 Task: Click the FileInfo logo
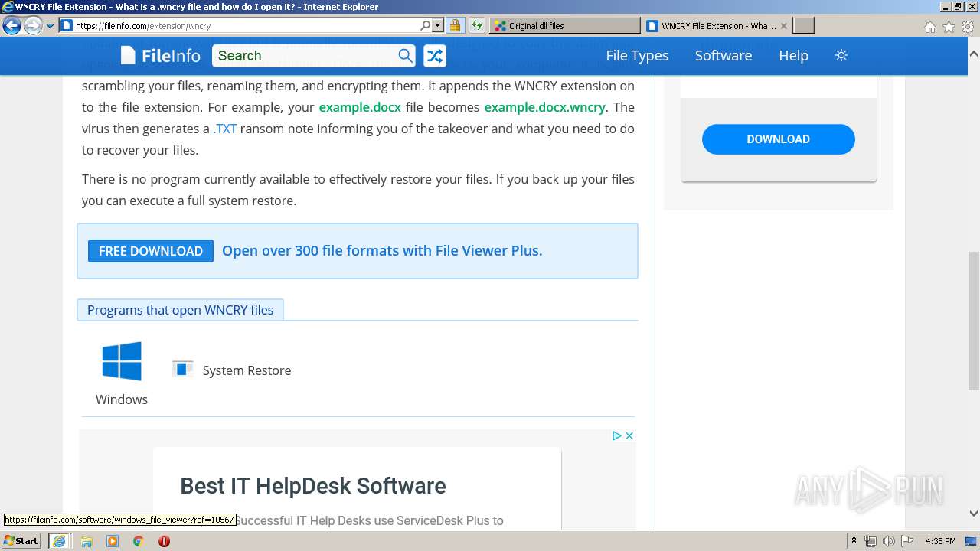(160, 55)
